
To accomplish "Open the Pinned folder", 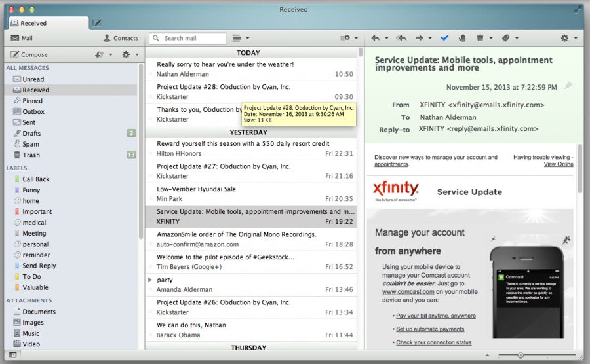I will point(71,101).
